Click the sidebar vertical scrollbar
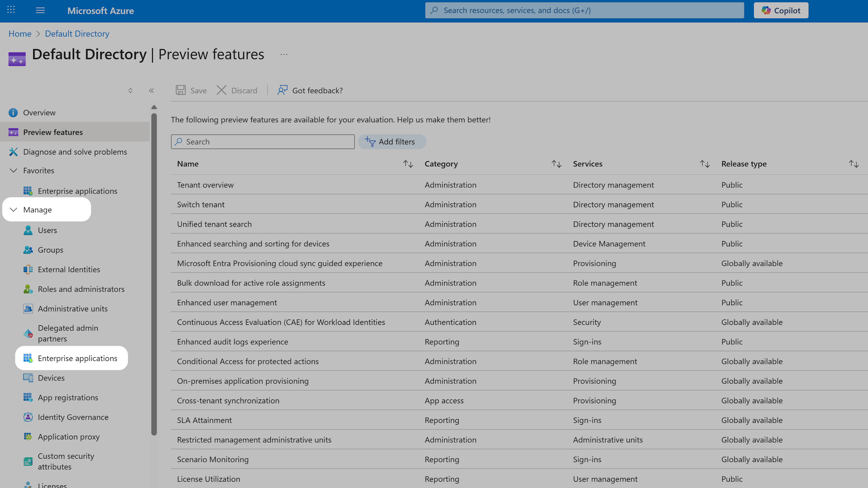868x488 pixels. 154,274
